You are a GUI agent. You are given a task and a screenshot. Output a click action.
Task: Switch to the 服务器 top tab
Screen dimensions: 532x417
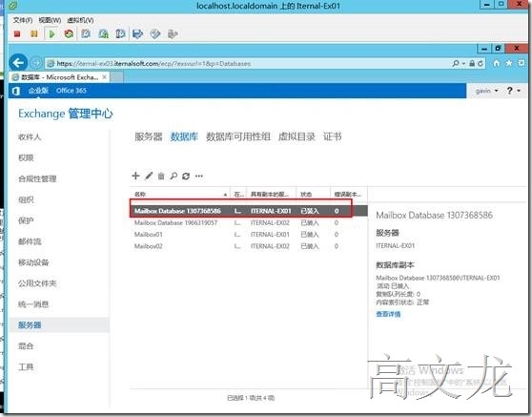click(x=149, y=136)
